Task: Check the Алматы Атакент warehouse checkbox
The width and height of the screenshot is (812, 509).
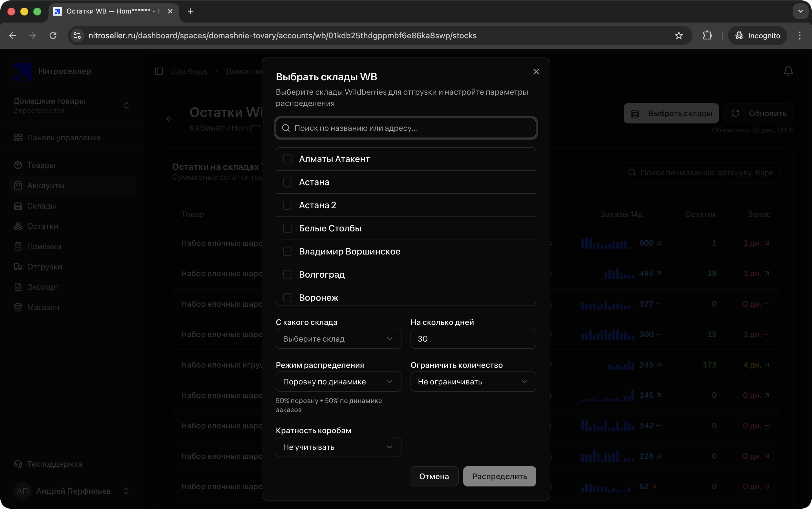Action: (287, 159)
